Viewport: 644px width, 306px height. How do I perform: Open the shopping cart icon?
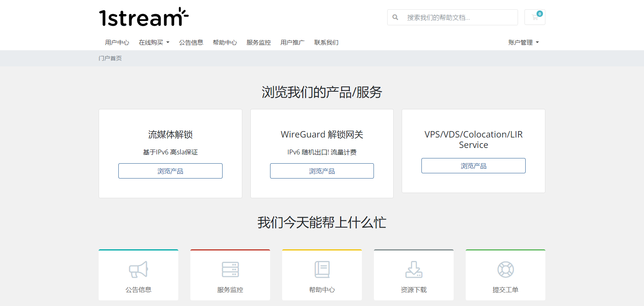(x=535, y=17)
